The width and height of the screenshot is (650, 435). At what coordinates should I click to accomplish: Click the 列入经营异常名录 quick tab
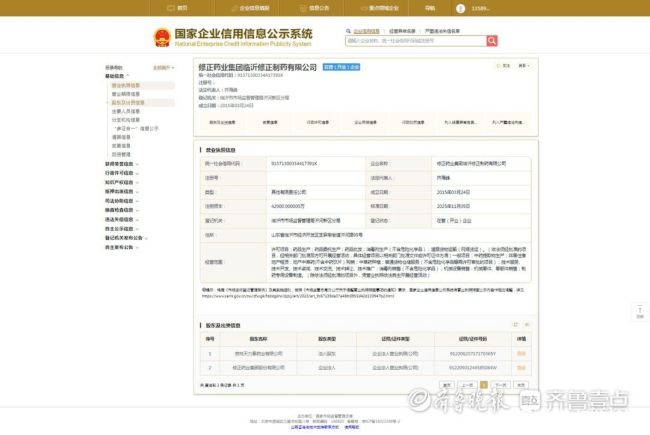tap(460, 122)
